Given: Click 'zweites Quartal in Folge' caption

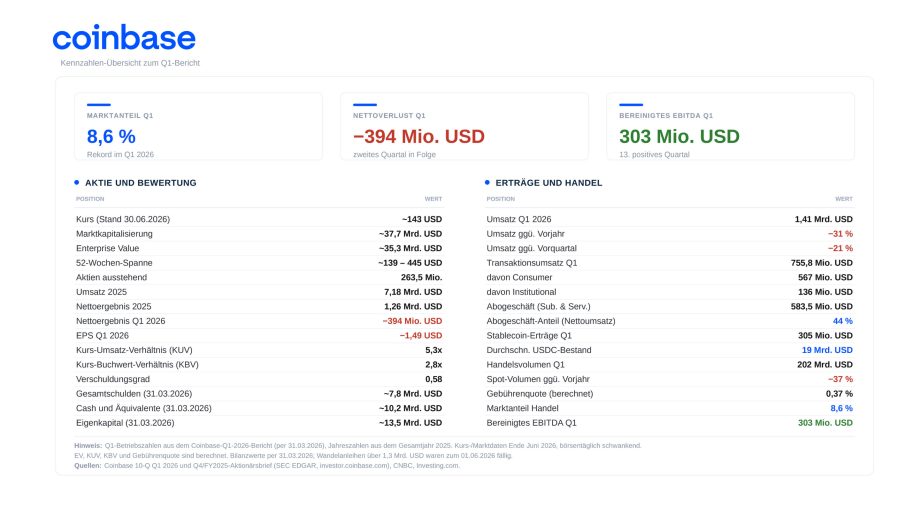Looking at the screenshot, I should pyautogui.click(x=394, y=155).
